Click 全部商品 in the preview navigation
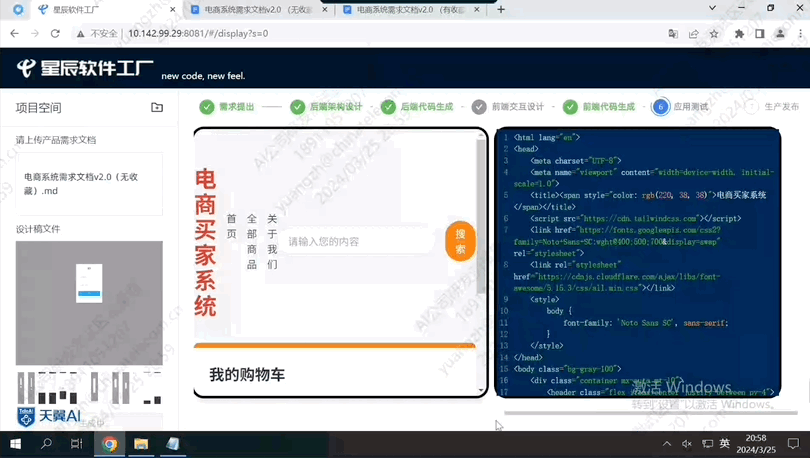 (x=252, y=242)
